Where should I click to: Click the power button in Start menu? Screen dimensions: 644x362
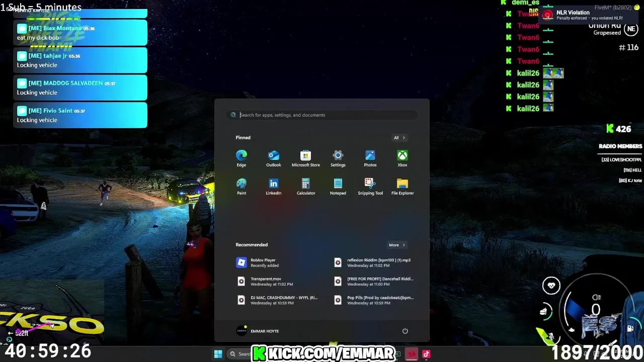pos(405,331)
